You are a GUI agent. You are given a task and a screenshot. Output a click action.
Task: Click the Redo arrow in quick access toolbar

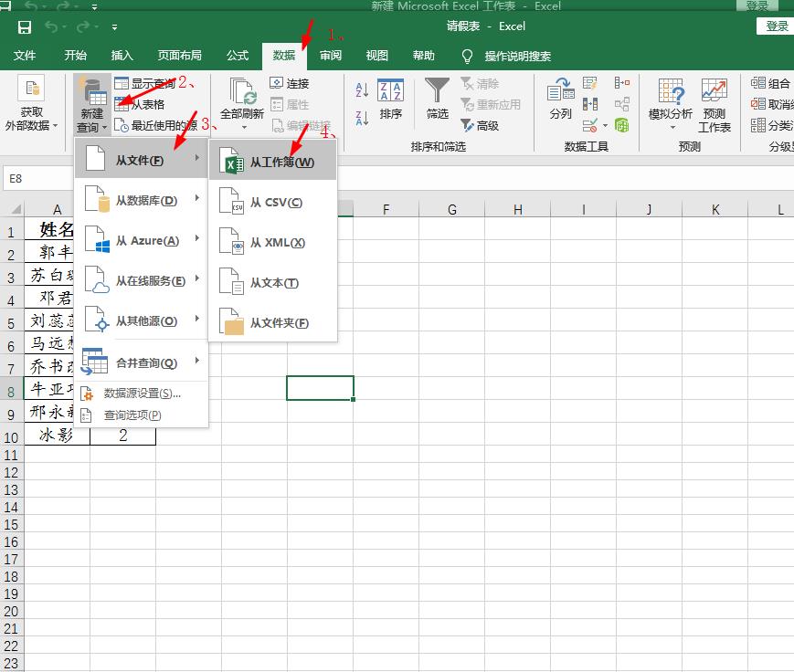(x=83, y=26)
